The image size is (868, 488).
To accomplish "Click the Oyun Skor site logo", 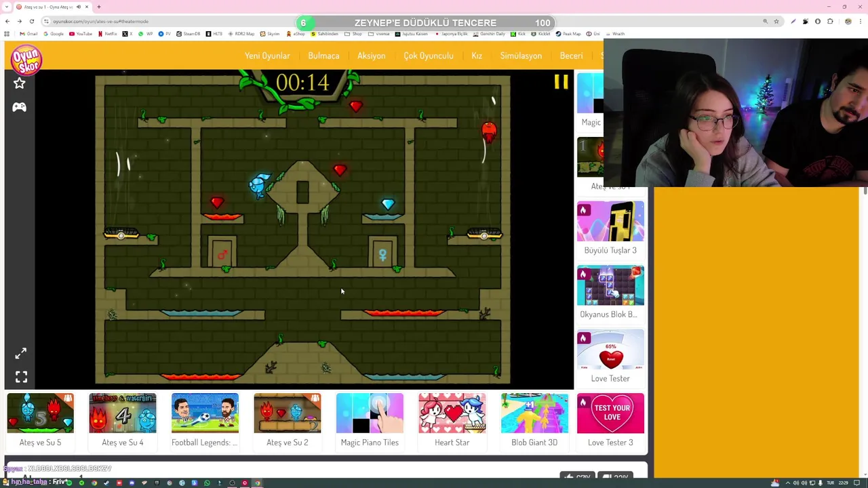I will click(26, 60).
